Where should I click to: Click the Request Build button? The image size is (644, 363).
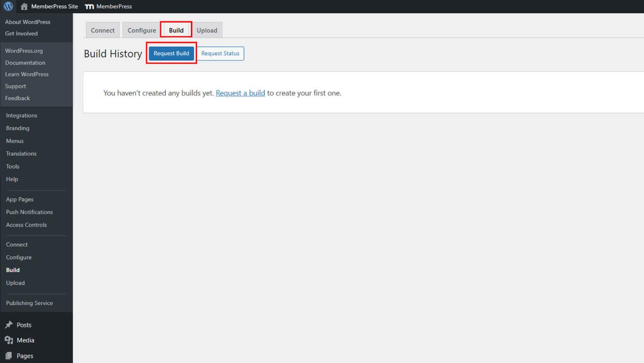tap(171, 53)
